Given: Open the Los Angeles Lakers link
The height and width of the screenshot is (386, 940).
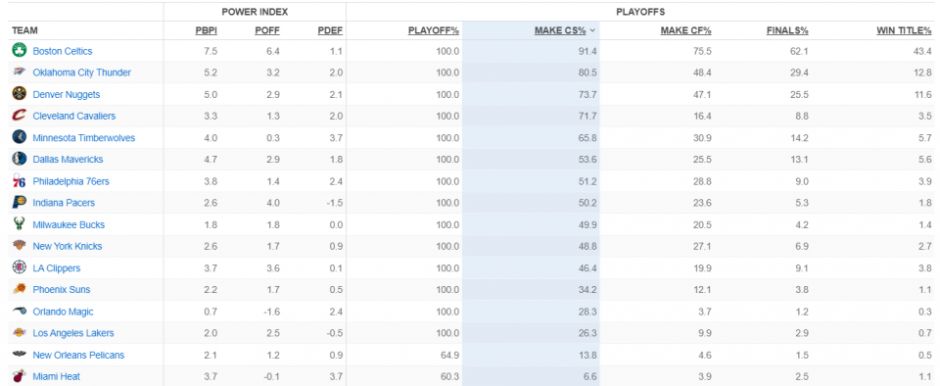Looking at the screenshot, I should pos(73,333).
